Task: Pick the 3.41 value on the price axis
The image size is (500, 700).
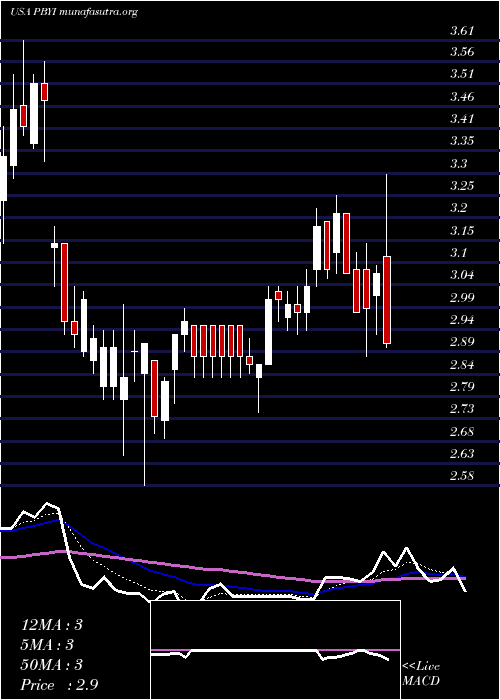Action: [462, 119]
